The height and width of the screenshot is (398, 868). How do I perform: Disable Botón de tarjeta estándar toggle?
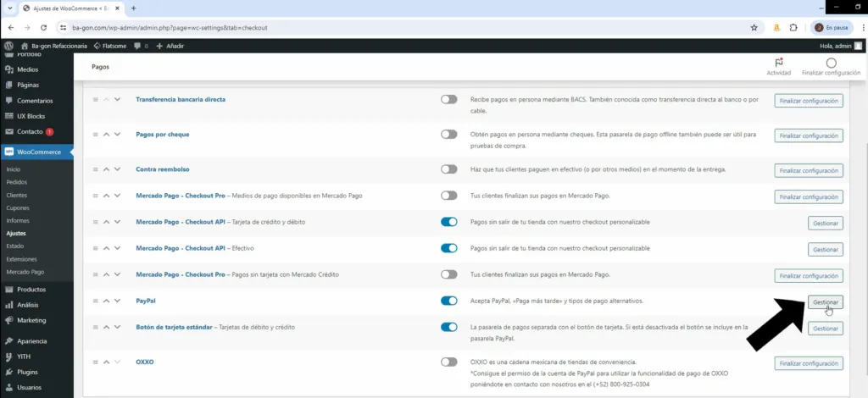(x=449, y=327)
